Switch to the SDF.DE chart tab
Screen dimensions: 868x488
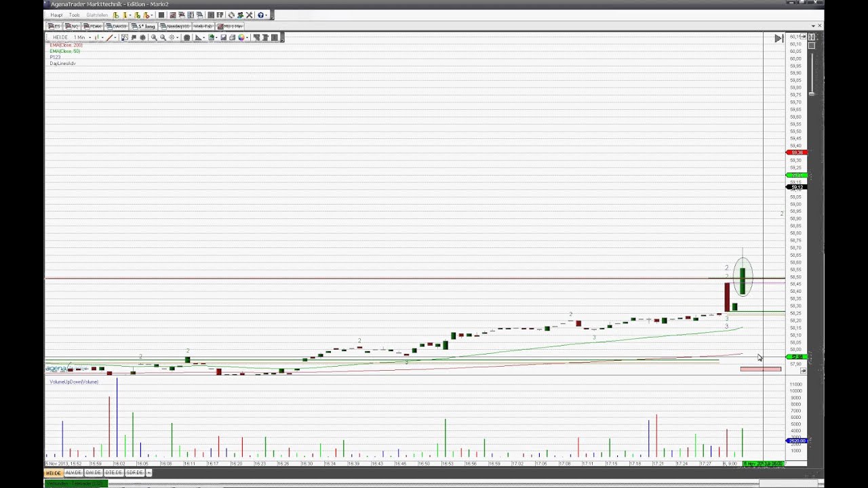[134, 472]
